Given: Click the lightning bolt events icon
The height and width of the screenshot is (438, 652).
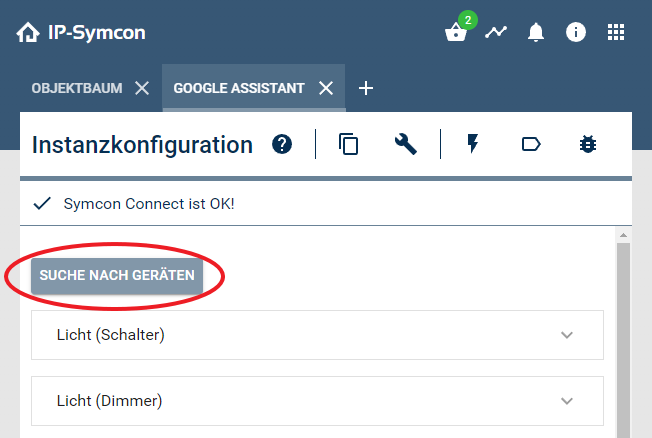Looking at the screenshot, I should coord(473,145).
